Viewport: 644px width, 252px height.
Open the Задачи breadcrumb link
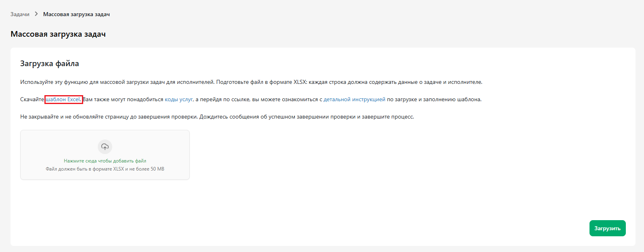pyautogui.click(x=20, y=14)
